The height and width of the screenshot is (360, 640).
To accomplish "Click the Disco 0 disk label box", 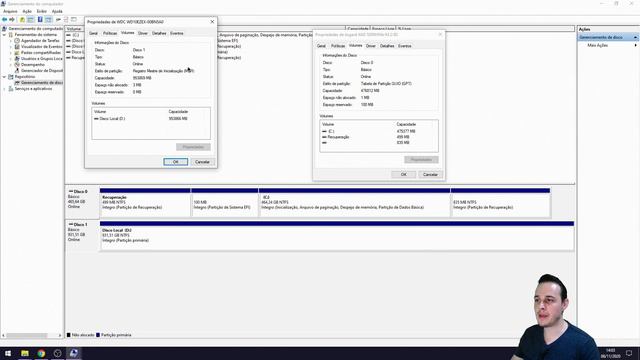I will tap(82, 202).
